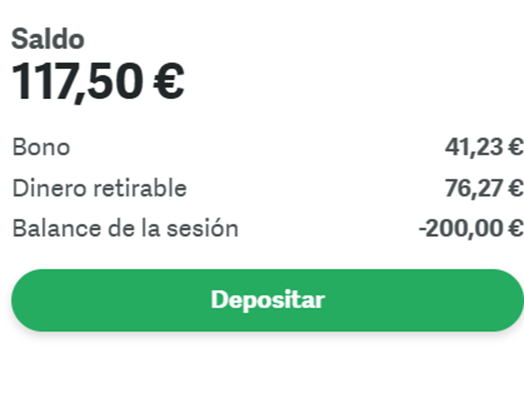Click the euro sign after -200,00
Viewport: 524px width, 398px height.
tap(516, 229)
